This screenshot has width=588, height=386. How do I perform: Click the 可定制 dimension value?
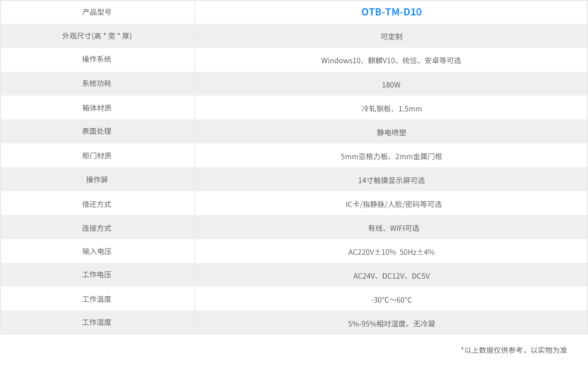pyautogui.click(x=391, y=37)
